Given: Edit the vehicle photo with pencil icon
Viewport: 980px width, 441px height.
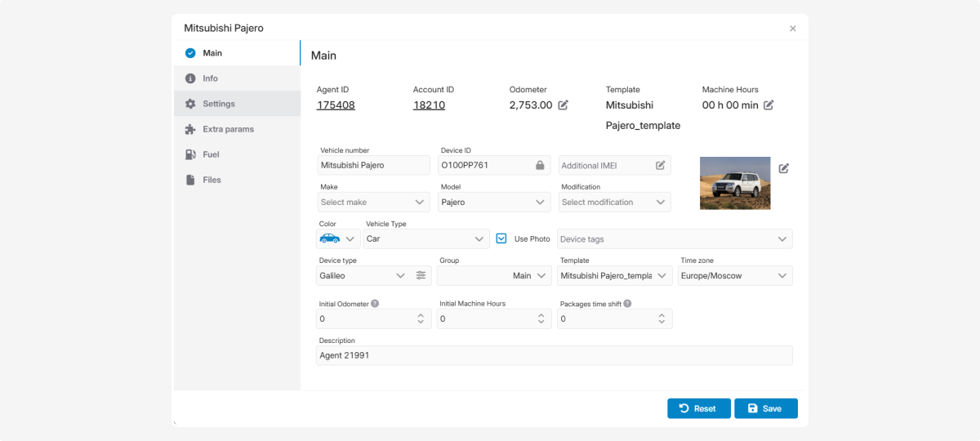Looking at the screenshot, I should click(x=783, y=168).
